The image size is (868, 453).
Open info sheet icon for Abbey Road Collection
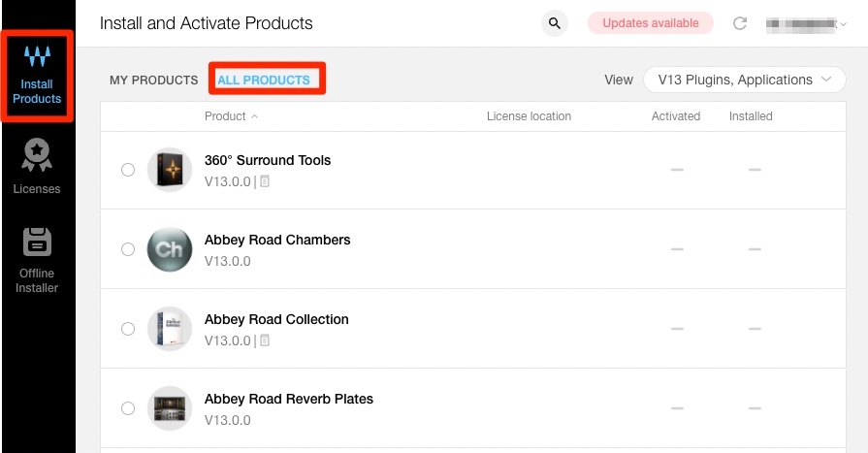(265, 340)
